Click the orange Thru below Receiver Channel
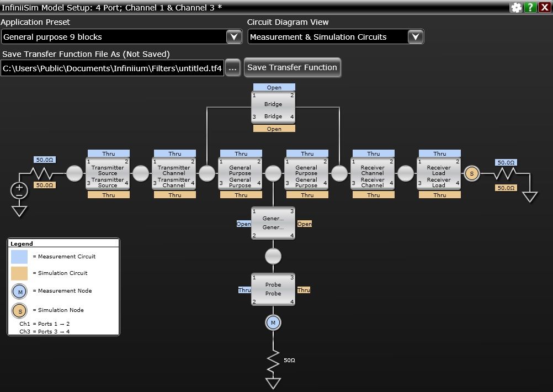This screenshot has height=392, width=553. (x=374, y=194)
